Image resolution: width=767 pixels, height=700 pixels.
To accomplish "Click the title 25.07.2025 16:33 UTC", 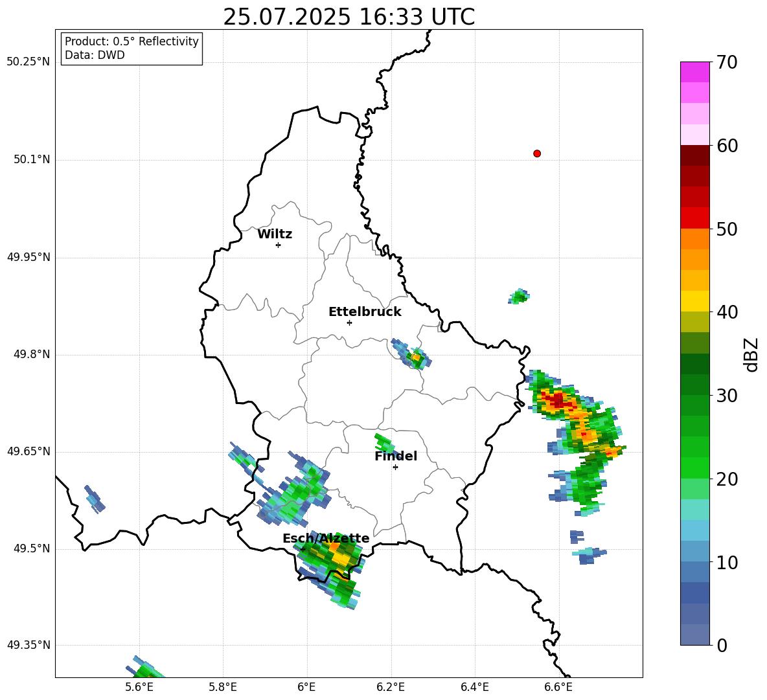I will point(349,17).
